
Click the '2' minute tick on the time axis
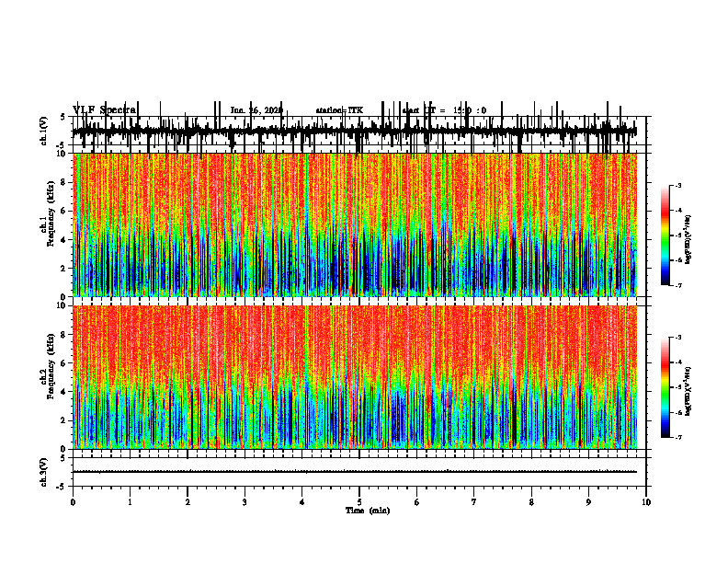tap(188, 502)
